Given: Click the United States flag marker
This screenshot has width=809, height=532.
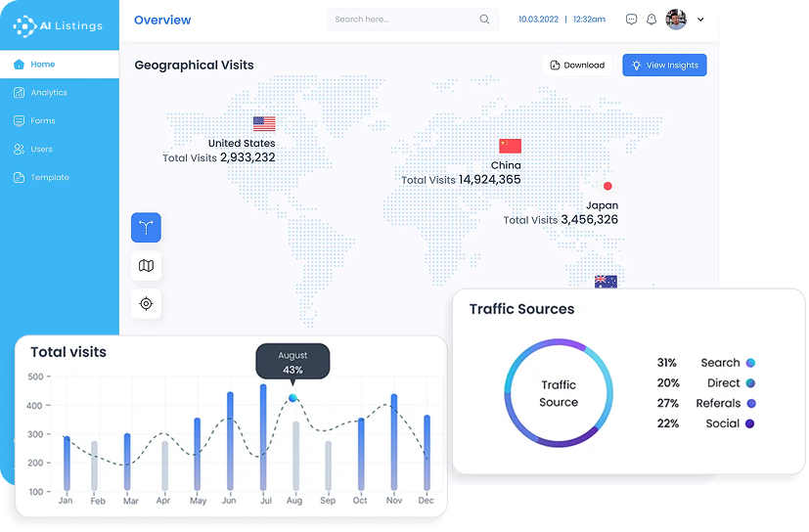Looking at the screenshot, I should coord(264,124).
